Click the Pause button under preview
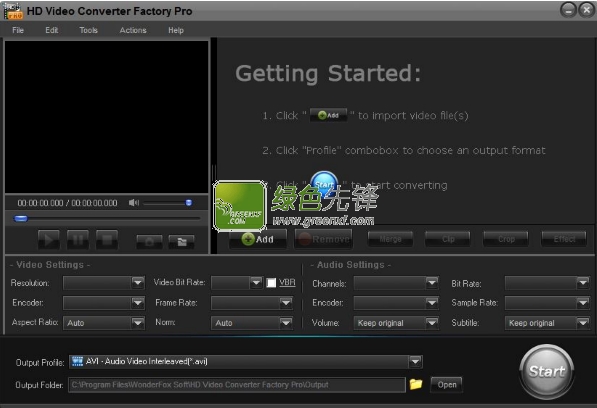This screenshot has width=597, height=408. pos(78,240)
